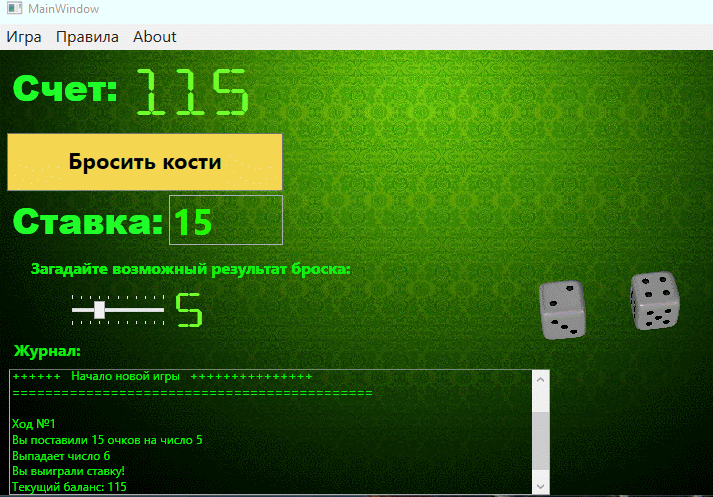Open the Игра menu
The width and height of the screenshot is (713, 497).
pos(25,37)
